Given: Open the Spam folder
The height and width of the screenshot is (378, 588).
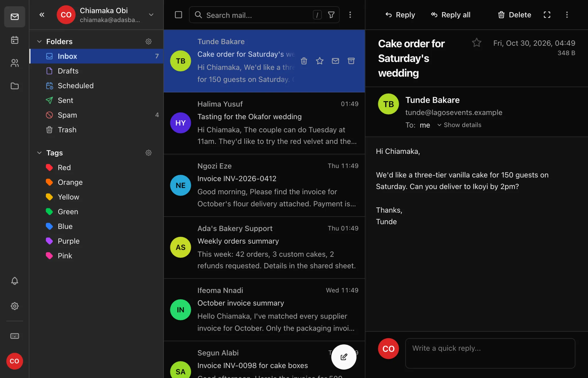Looking at the screenshot, I should [x=96, y=115].
